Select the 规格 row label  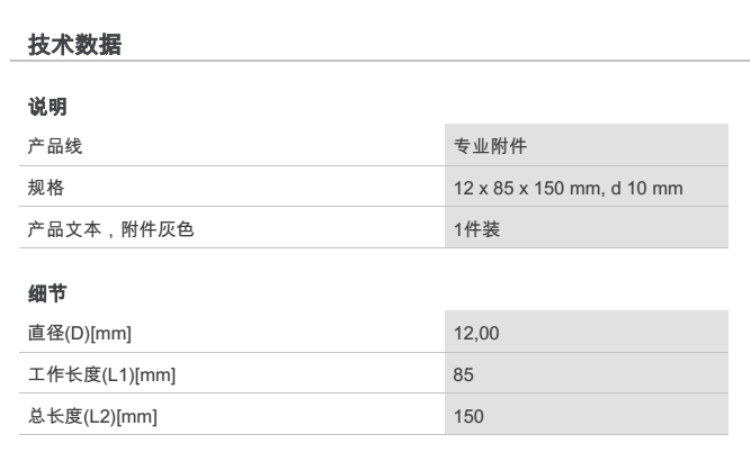coord(46,188)
